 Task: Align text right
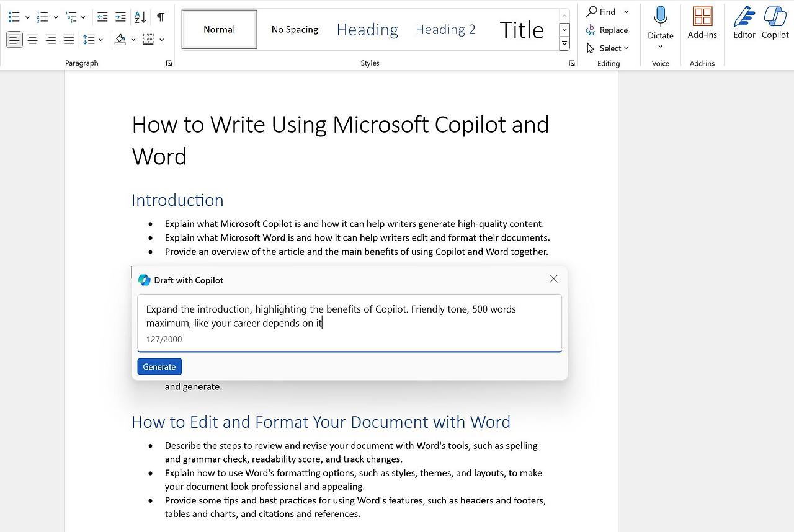point(51,40)
